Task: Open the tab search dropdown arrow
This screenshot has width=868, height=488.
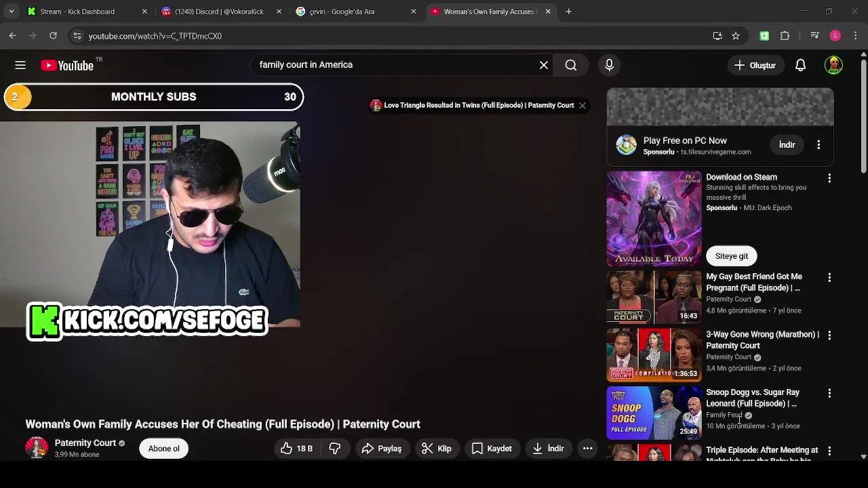Action: (x=11, y=12)
